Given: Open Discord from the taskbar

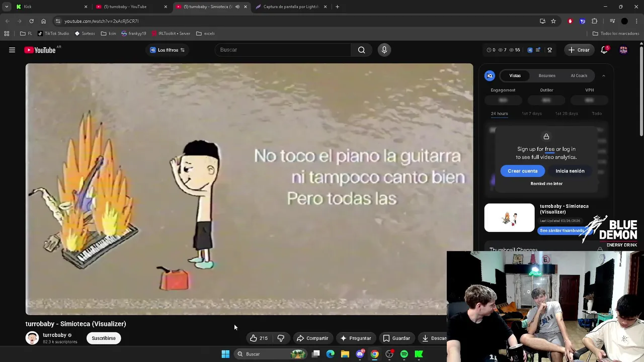Looking at the screenshot, I should click(360, 354).
